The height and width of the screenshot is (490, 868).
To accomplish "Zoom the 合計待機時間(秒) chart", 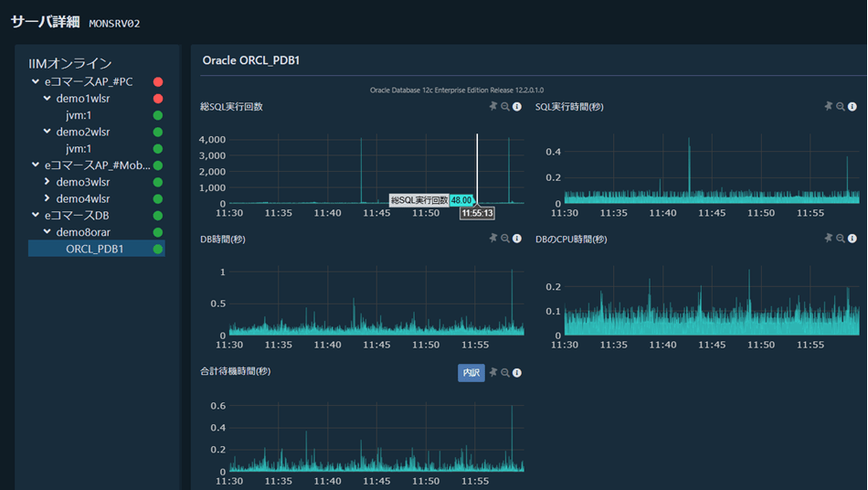I will tap(505, 373).
